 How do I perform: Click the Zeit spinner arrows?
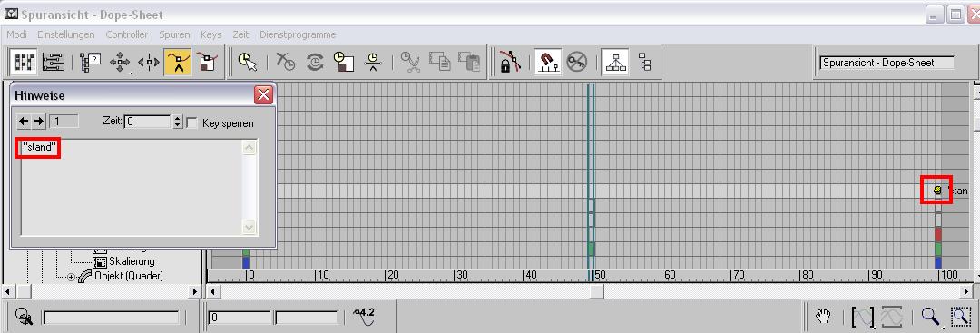(178, 122)
